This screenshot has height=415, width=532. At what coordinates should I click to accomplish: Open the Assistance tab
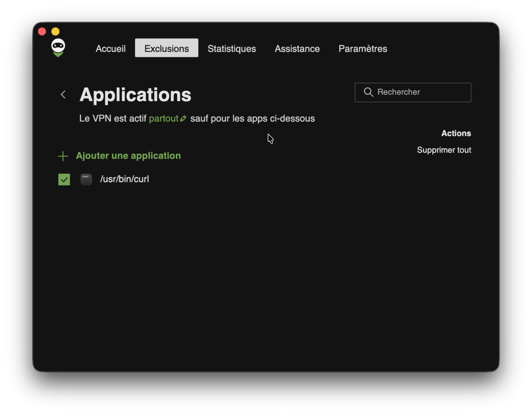(297, 49)
